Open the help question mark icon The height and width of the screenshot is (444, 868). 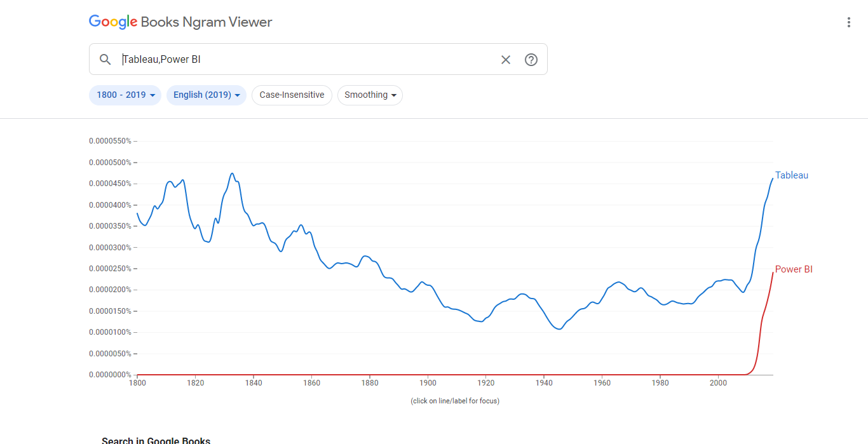[531, 60]
